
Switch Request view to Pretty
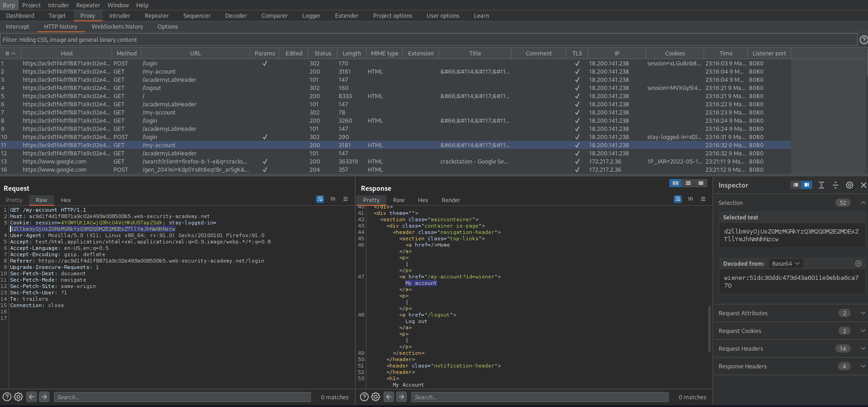(14, 200)
